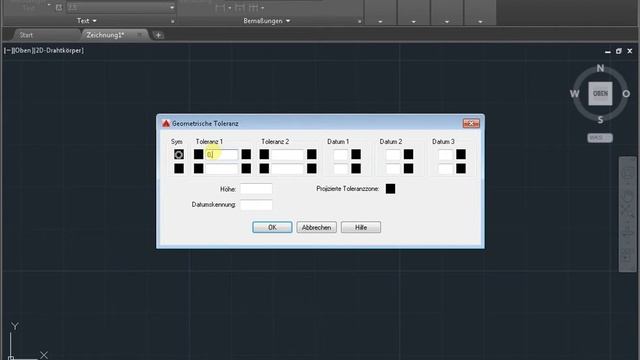Viewport: 640px width, 360px height.
Task: Click the Abbrechen button
Action: click(x=316, y=227)
